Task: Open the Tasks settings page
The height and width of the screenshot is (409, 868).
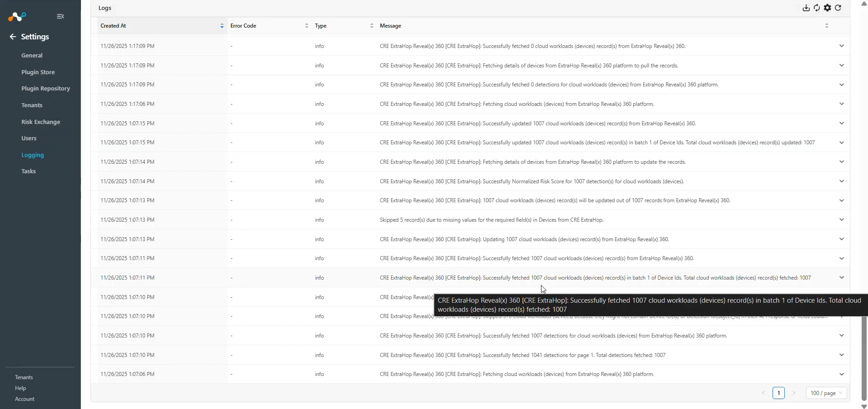Action: pyautogui.click(x=28, y=171)
